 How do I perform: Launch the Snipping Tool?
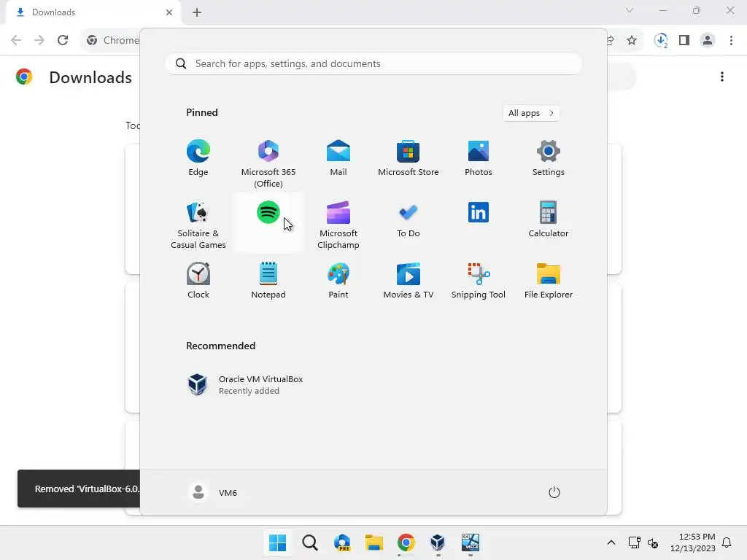479,281
